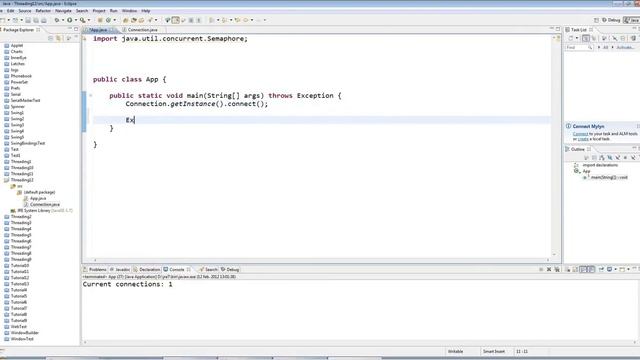This screenshot has height=360, width=640.
Task: Toggle Hide Fields in Outline toolbar
Action: [610, 158]
